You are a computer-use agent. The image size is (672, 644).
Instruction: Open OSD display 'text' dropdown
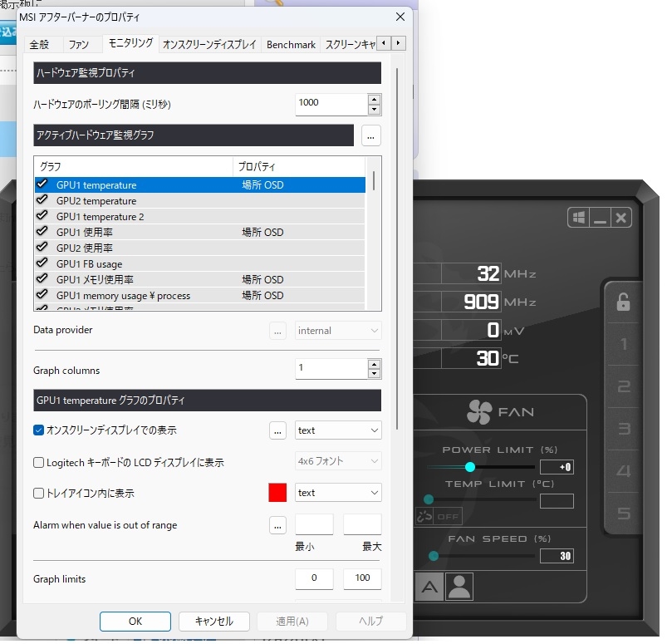(x=338, y=430)
